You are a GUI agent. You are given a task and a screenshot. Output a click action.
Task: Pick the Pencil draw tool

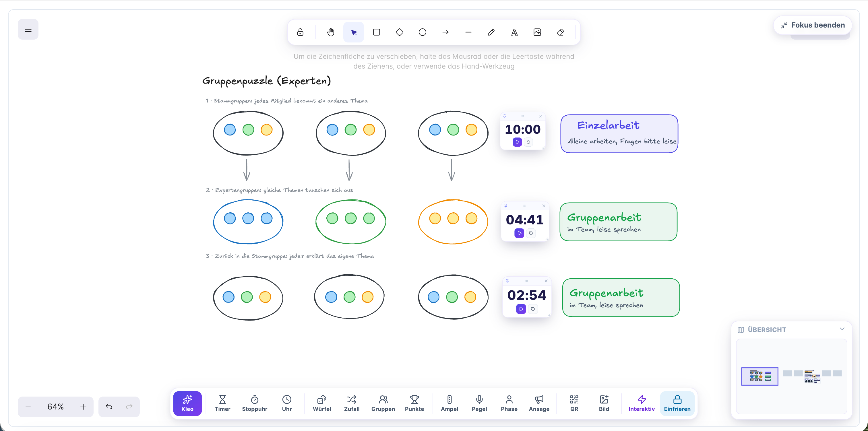click(x=491, y=32)
